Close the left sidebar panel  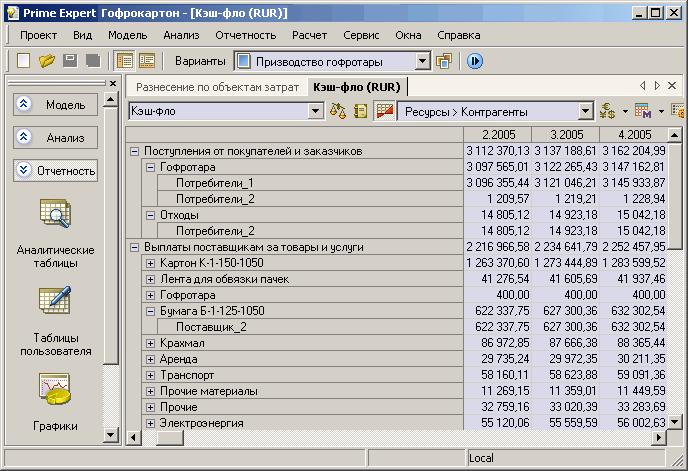113,83
